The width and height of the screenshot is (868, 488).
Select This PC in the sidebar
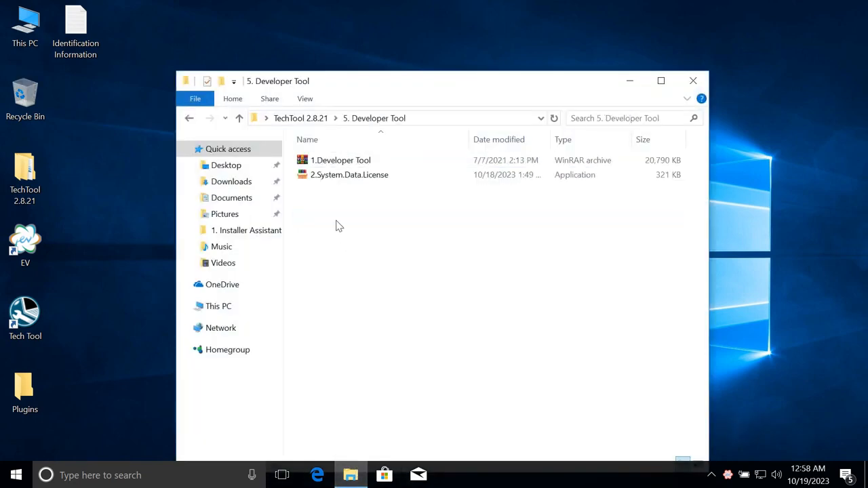tap(218, 306)
